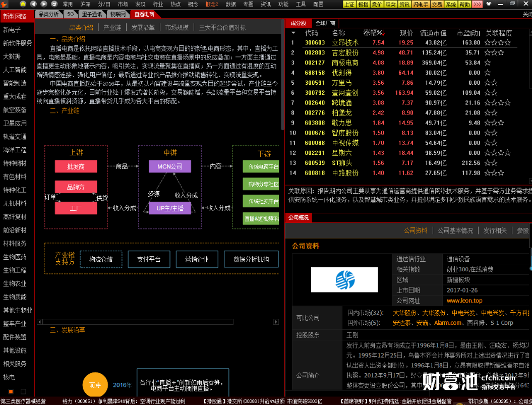
Task: Toggle the empty page indicator square
Action: coord(23,391)
